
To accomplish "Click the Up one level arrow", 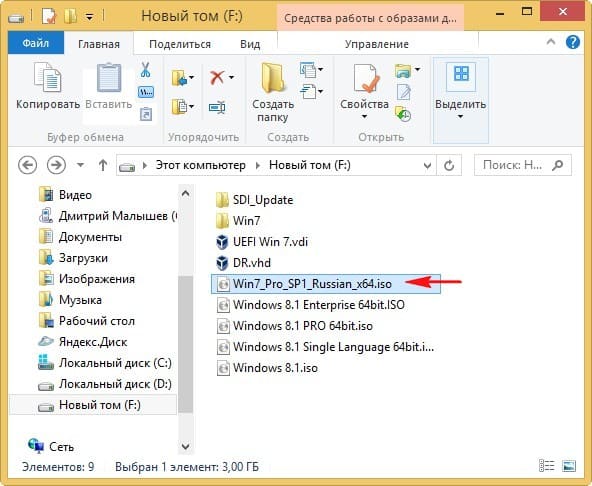I will coord(103,165).
